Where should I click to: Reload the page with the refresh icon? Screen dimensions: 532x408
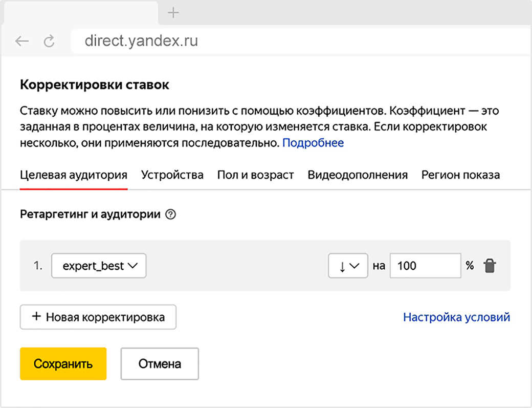(49, 41)
